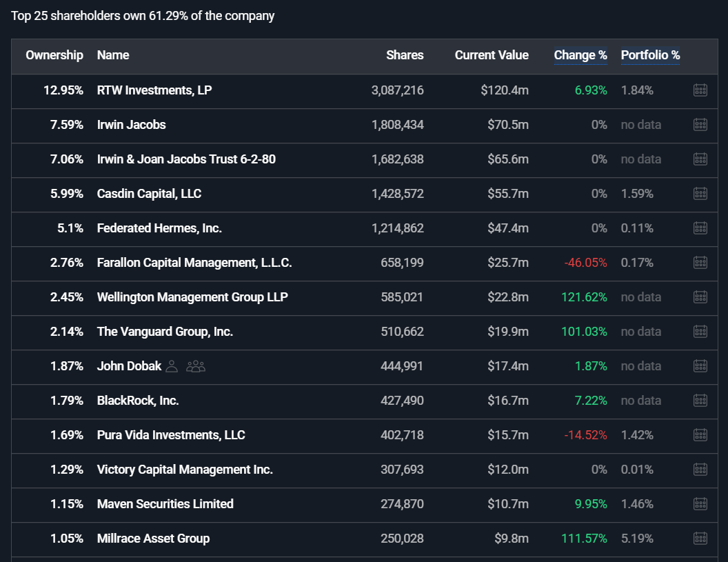Screen dimensions: 728x562
Task: Click the Portfolio % column header
Action: 650,55
